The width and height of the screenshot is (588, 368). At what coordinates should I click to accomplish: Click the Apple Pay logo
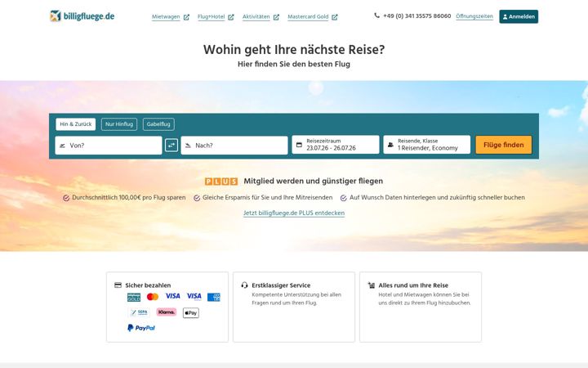point(191,312)
